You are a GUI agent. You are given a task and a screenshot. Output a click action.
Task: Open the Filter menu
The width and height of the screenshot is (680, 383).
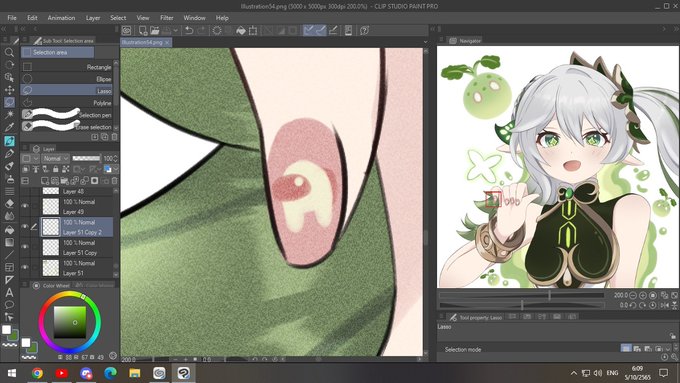(x=167, y=18)
